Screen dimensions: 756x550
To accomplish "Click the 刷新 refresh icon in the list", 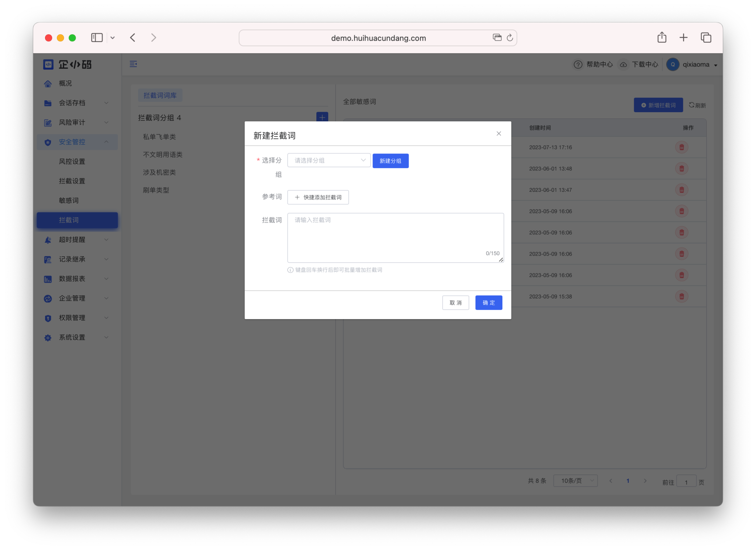I will [691, 105].
